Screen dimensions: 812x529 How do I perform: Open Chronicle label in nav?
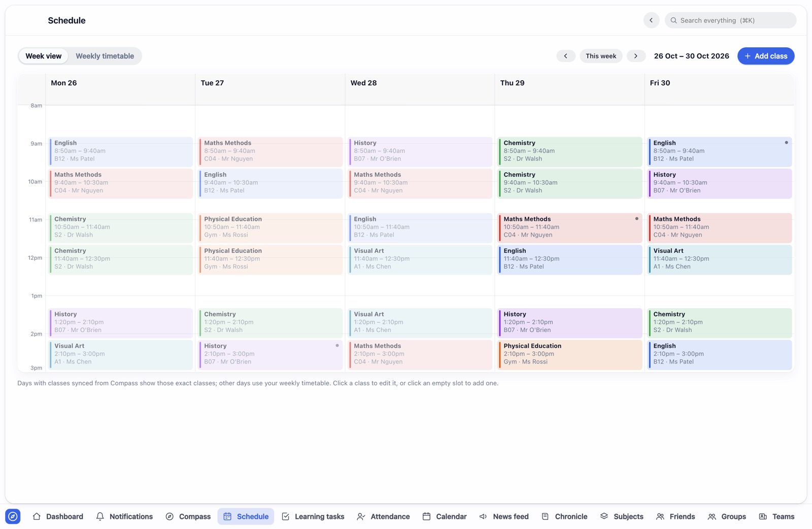click(x=571, y=516)
